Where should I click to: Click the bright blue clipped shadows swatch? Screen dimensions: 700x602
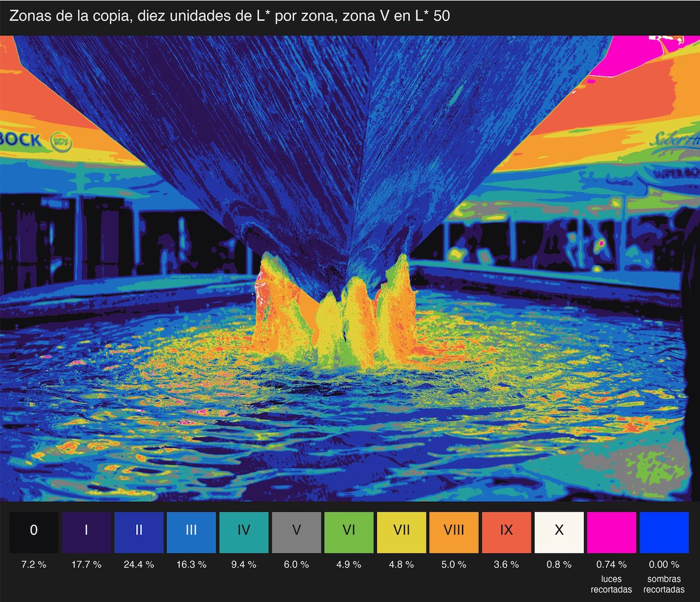(x=664, y=532)
